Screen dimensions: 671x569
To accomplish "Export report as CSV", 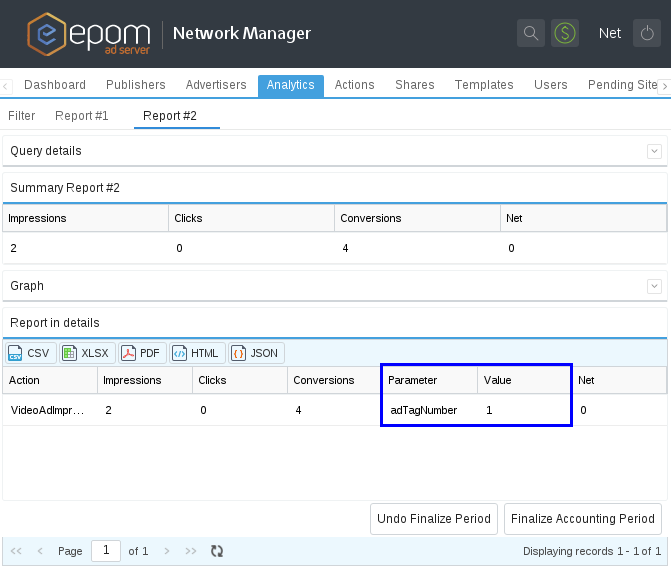I will tap(30, 353).
